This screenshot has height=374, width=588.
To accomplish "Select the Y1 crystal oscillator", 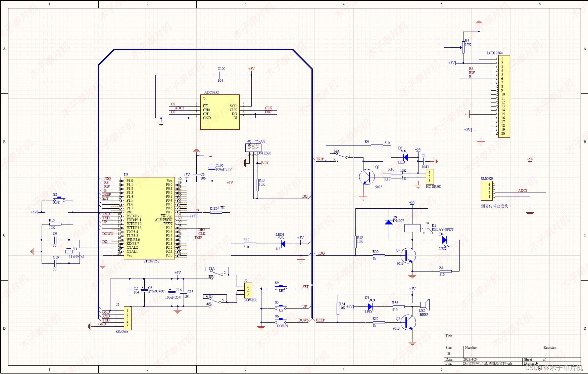I will point(69,251).
